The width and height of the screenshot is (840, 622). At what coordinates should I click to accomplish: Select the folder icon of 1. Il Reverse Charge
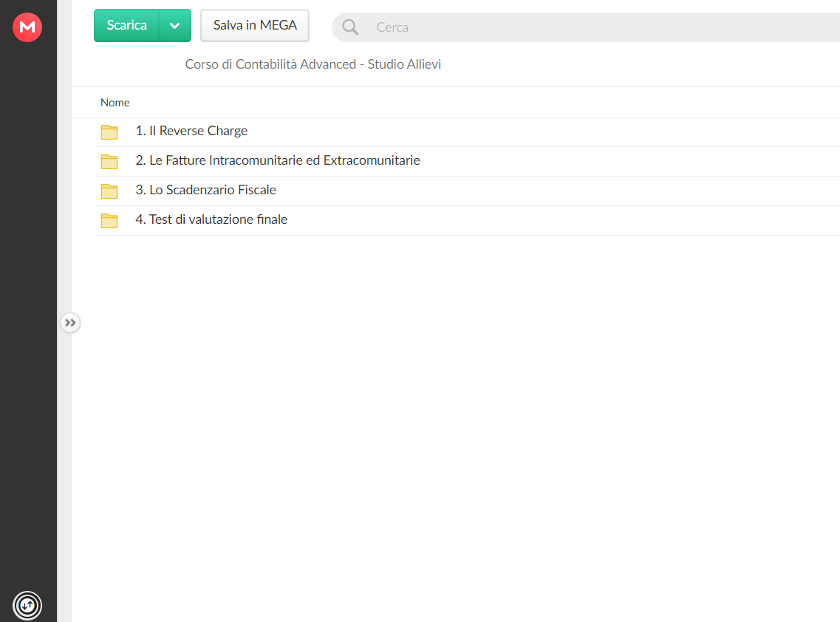(x=109, y=131)
